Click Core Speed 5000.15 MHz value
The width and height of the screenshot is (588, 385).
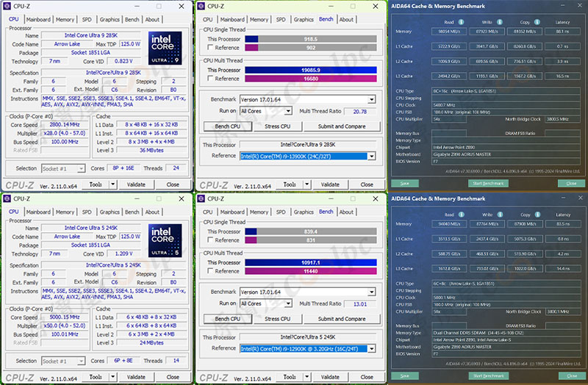click(x=65, y=317)
